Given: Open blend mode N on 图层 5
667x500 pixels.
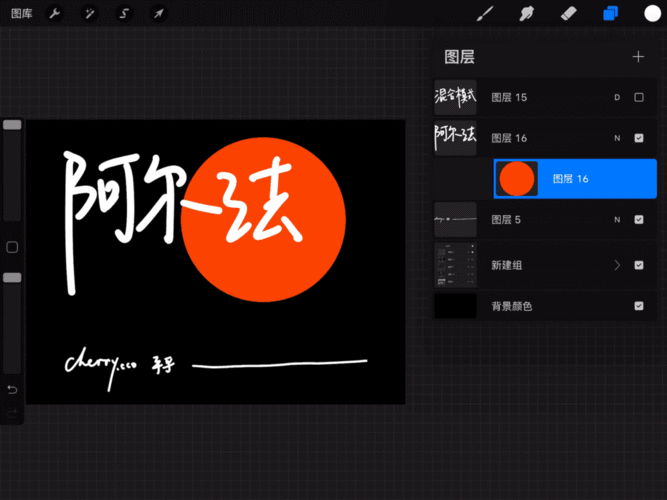Looking at the screenshot, I should pyautogui.click(x=616, y=219).
